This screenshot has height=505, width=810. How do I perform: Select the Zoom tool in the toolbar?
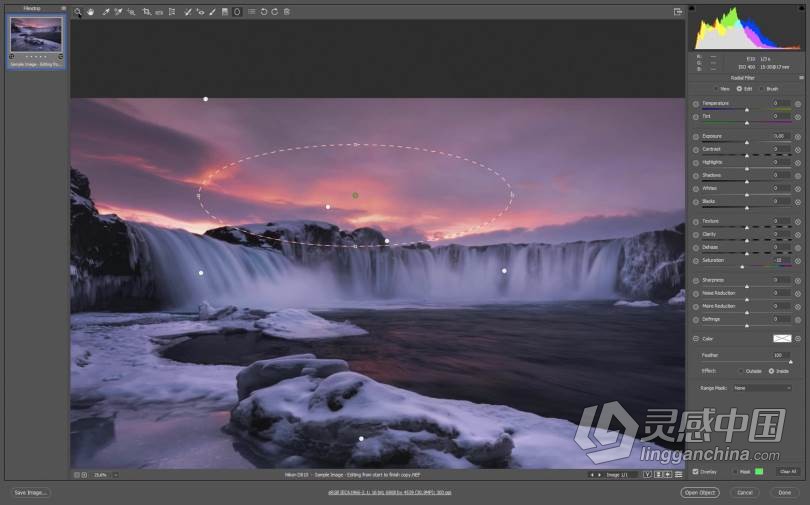[77, 11]
